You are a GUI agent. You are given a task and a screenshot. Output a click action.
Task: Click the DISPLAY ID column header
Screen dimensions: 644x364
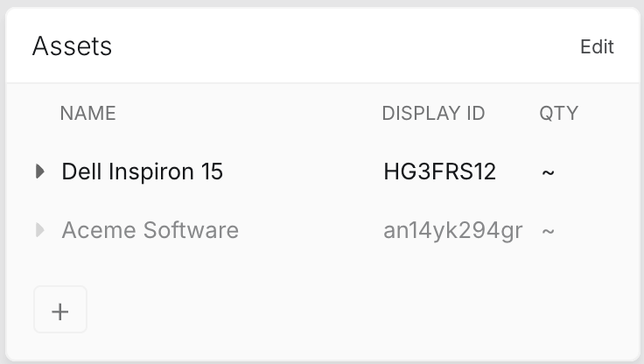[x=433, y=114]
